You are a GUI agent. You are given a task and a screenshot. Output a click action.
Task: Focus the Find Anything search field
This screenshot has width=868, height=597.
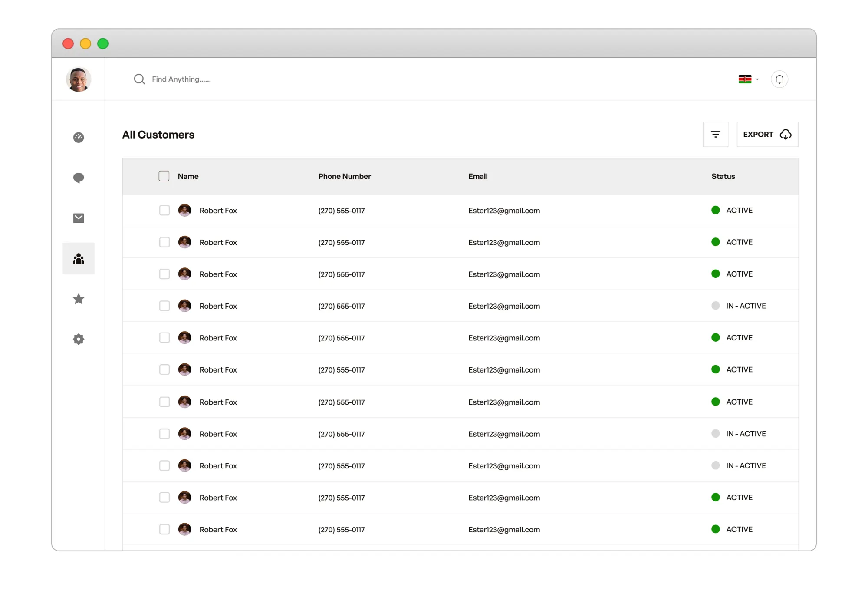tap(181, 79)
